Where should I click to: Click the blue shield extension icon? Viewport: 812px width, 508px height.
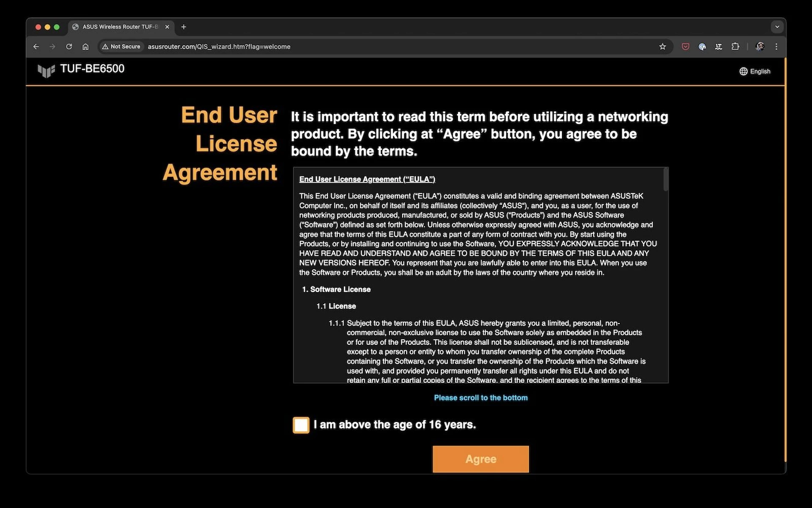point(702,47)
